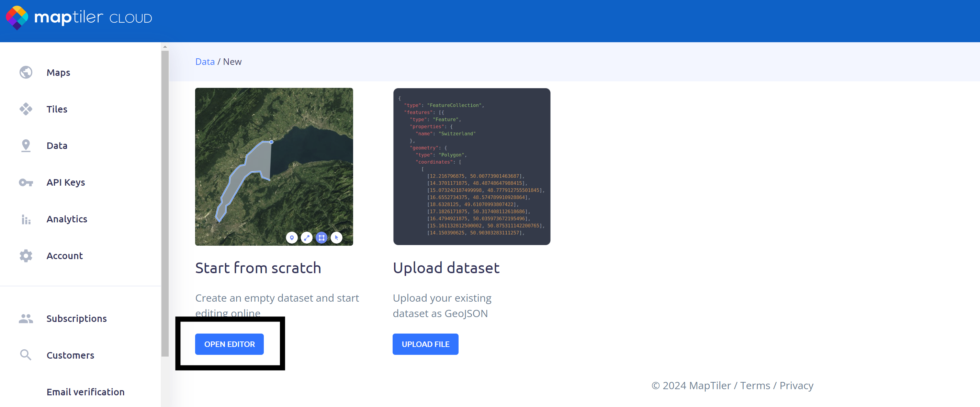The width and height of the screenshot is (980, 407).
Task: Open the Maps menu item
Action: [x=58, y=73]
